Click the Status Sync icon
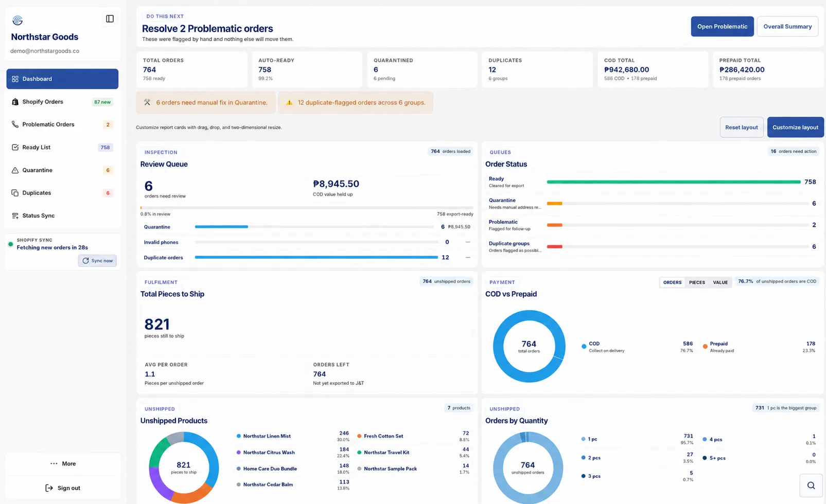Viewport: 826px width, 504px height. point(15,215)
